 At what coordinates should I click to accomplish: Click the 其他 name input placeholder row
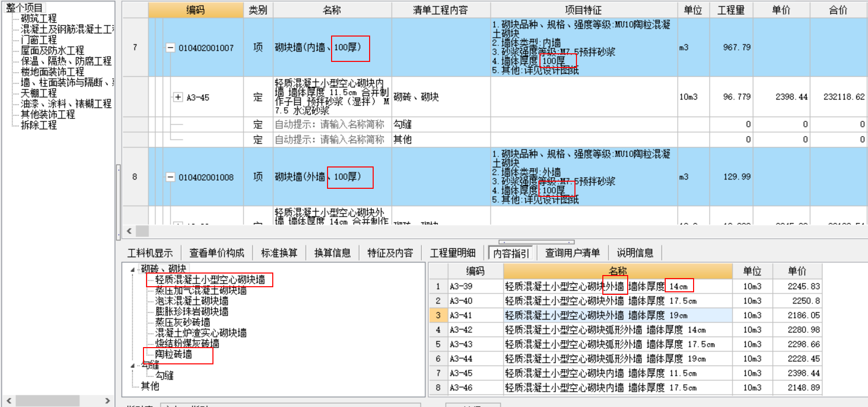coord(332,140)
